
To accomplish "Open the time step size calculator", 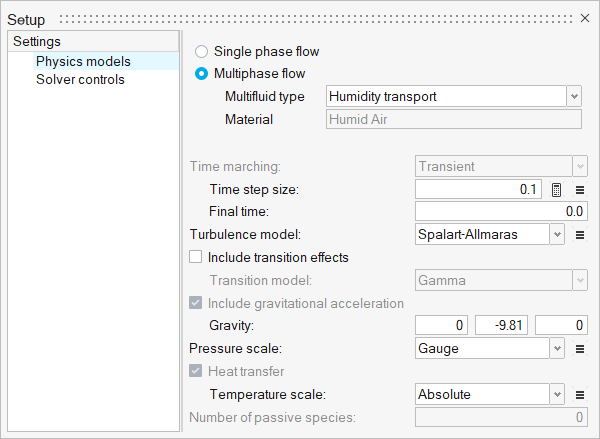I will click(x=557, y=189).
